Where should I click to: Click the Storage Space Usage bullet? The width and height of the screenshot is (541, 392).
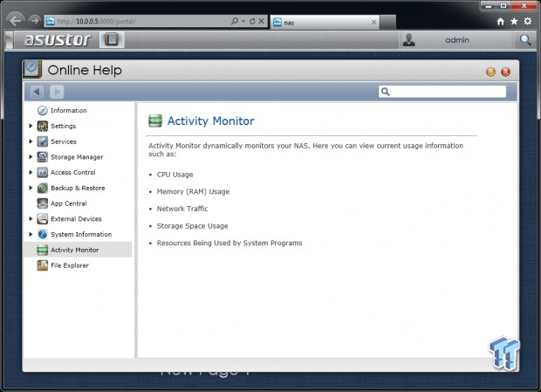193,226
